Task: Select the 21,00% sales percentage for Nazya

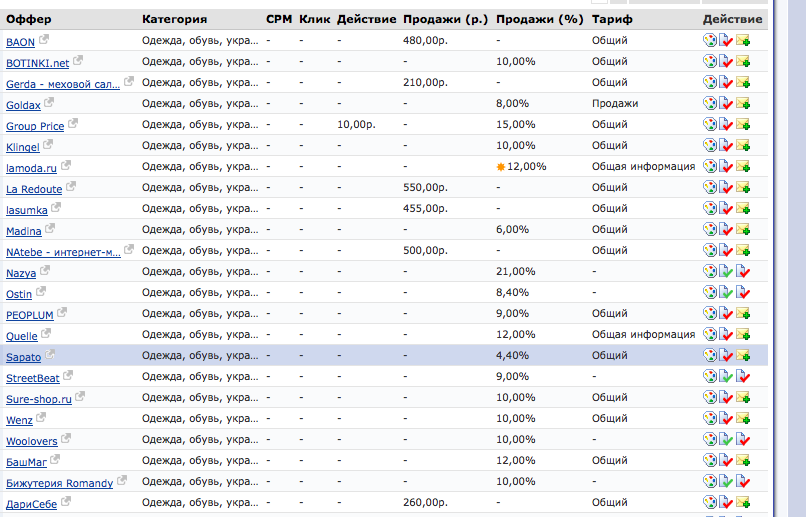Action: pyautogui.click(x=516, y=271)
